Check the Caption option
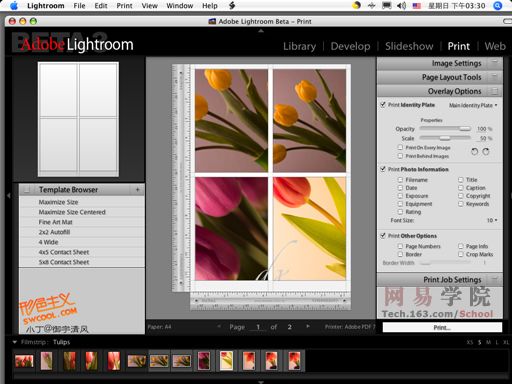The width and height of the screenshot is (512, 384). (461, 188)
